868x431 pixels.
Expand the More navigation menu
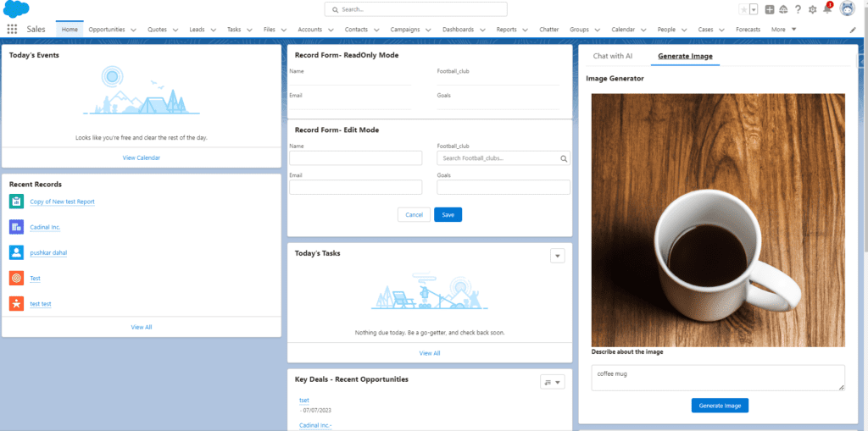click(x=783, y=29)
